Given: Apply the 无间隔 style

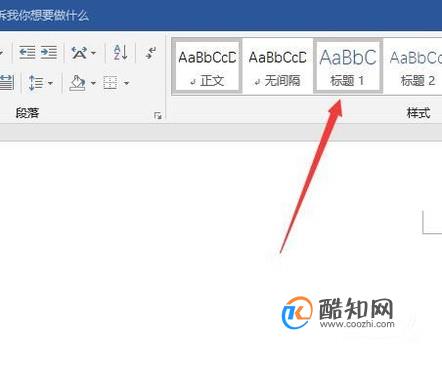Looking at the screenshot, I should pos(277,66).
